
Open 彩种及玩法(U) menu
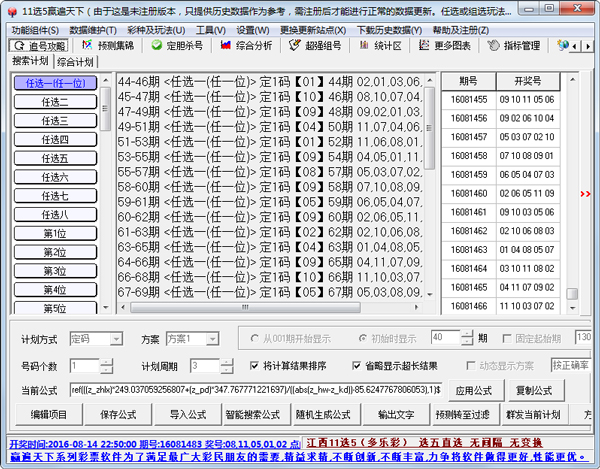click(x=156, y=30)
